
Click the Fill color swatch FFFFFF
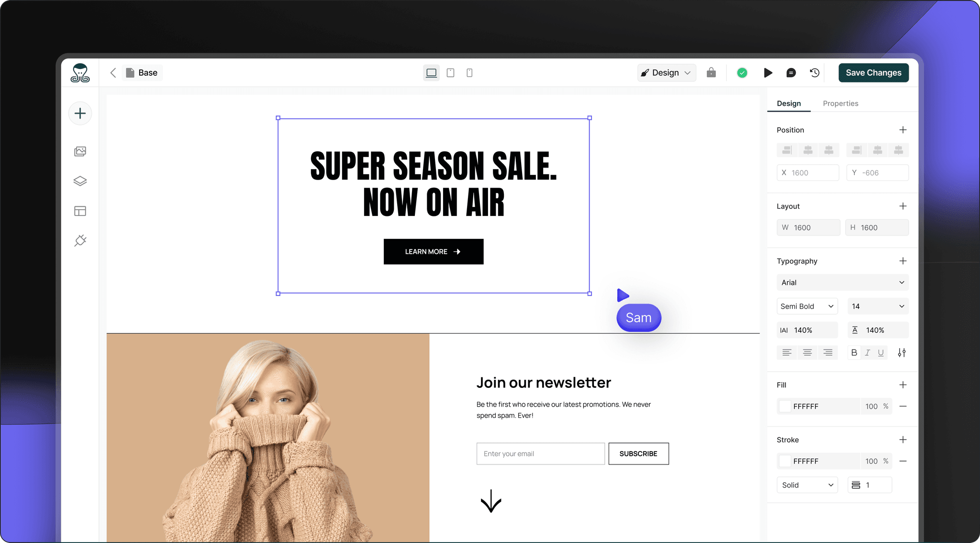pos(785,406)
